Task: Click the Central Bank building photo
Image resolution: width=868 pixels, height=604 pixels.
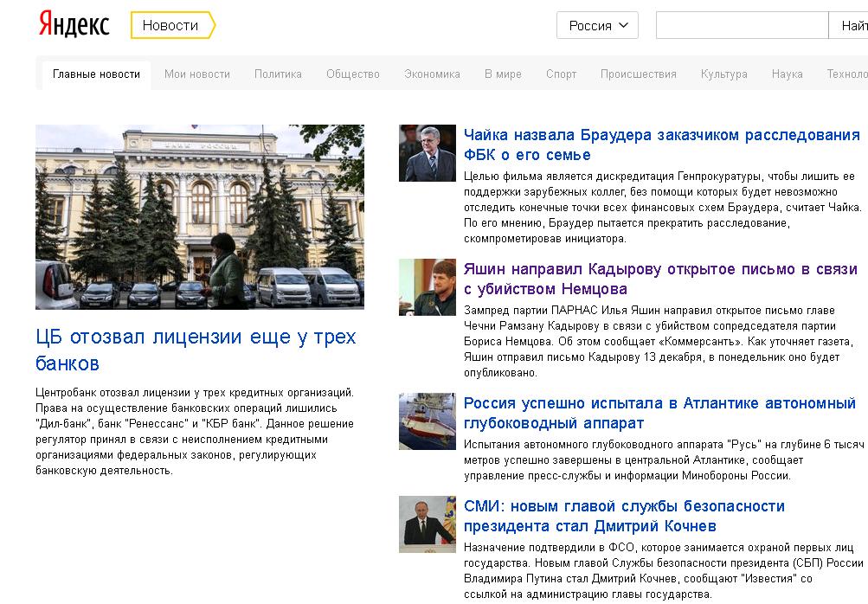Action: (x=200, y=217)
